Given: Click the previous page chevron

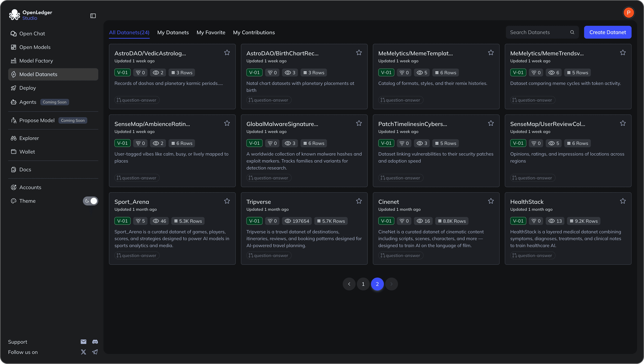Looking at the screenshot, I should (349, 284).
